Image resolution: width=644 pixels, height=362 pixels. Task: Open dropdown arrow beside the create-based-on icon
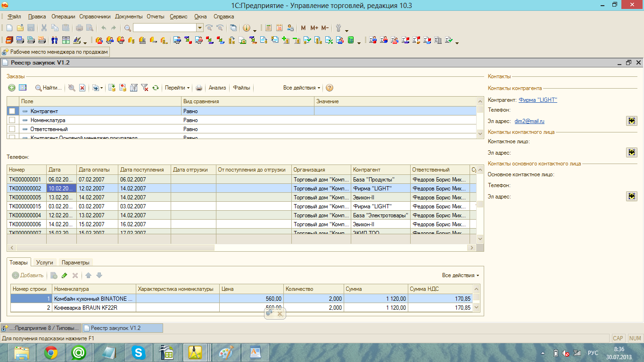tap(102, 88)
